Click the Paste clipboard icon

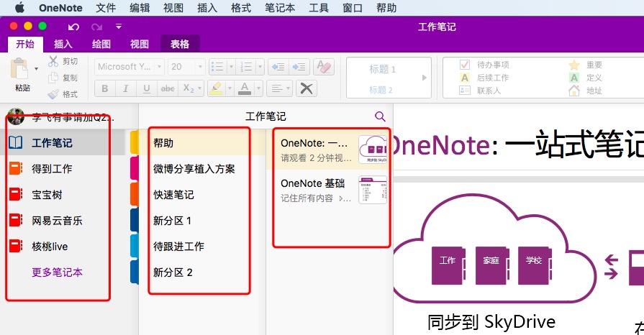[x=19, y=69]
